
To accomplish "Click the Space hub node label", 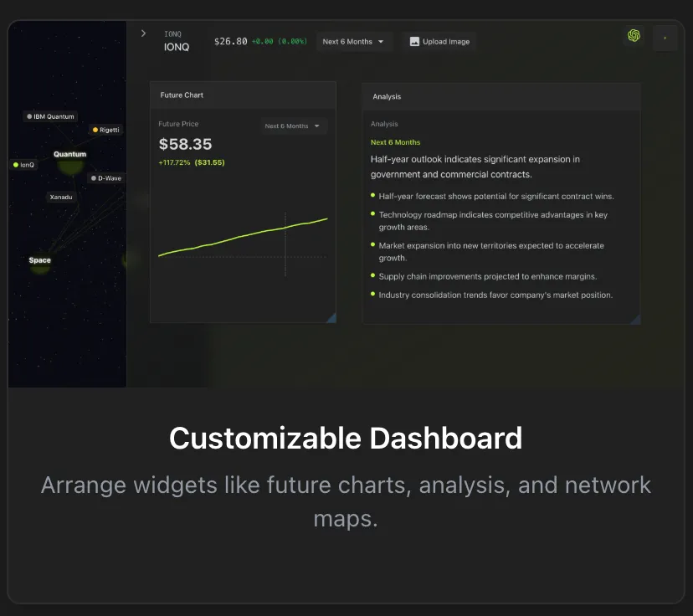I will (x=40, y=260).
